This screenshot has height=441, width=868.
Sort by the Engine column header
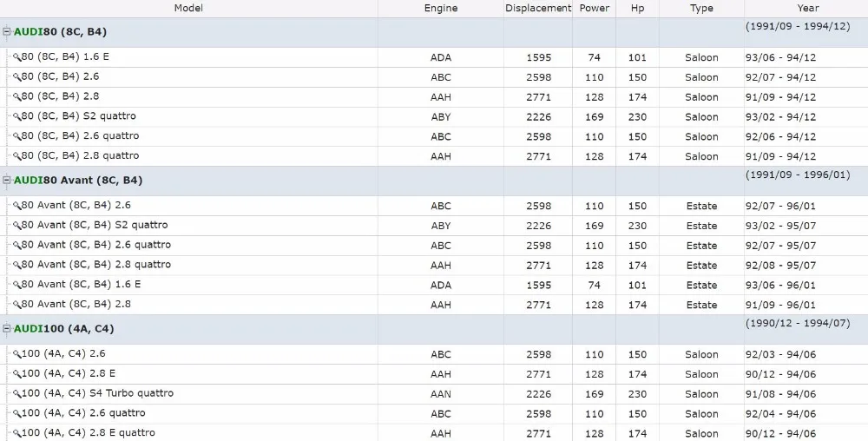441,8
